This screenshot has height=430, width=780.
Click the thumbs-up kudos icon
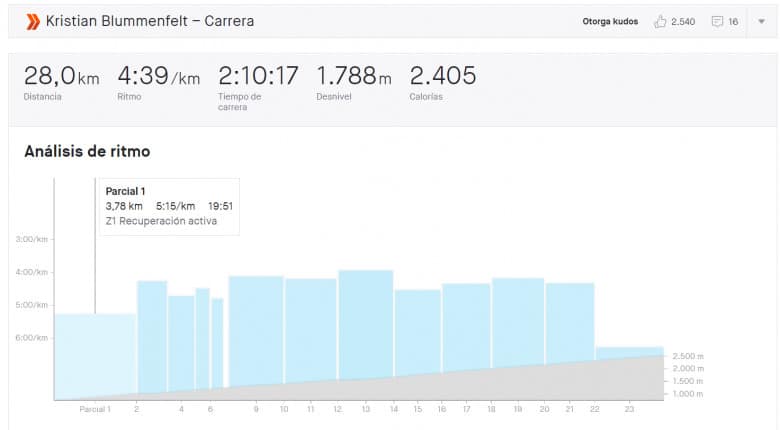click(x=660, y=21)
